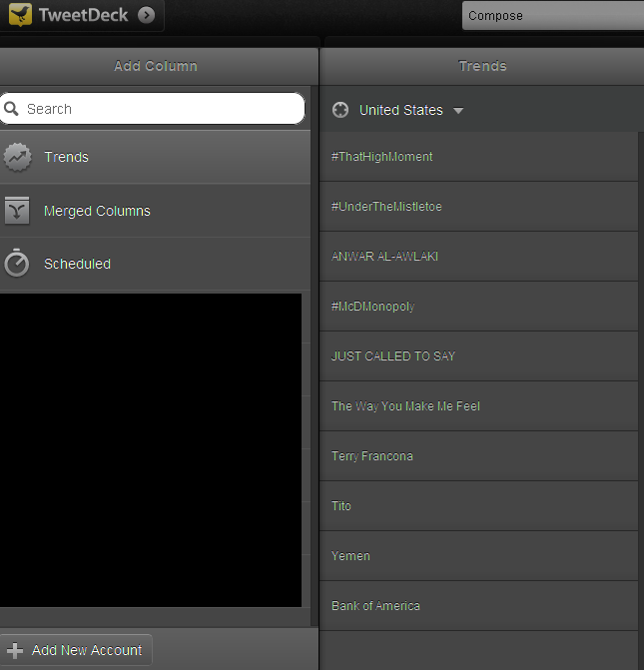This screenshot has height=670, width=644.
Task: Open the ANWAR AL-AWLAKI trend
Action: tap(478, 257)
